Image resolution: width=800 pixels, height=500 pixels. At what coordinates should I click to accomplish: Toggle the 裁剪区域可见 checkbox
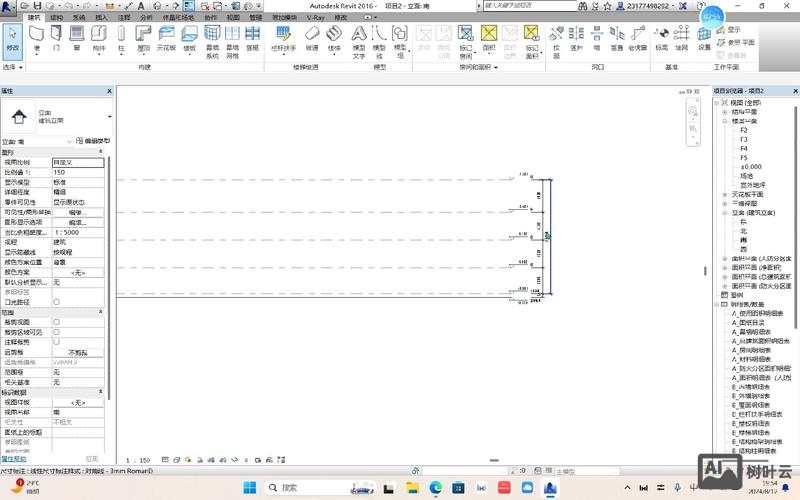(56, 332)
